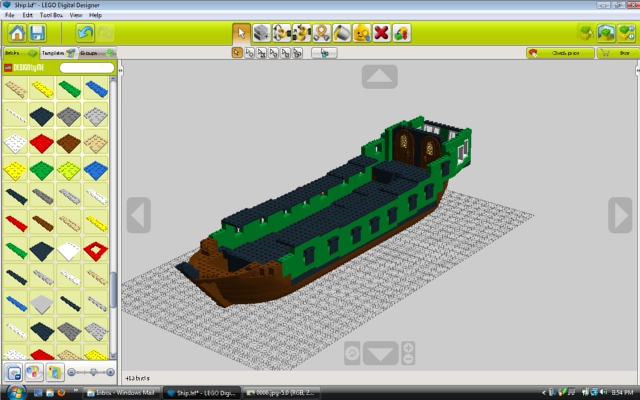This screenshot has width=640, height=400.
Task: Enable shape selection sub-tool
Action: pyautogui.click(x=286, y=53)
